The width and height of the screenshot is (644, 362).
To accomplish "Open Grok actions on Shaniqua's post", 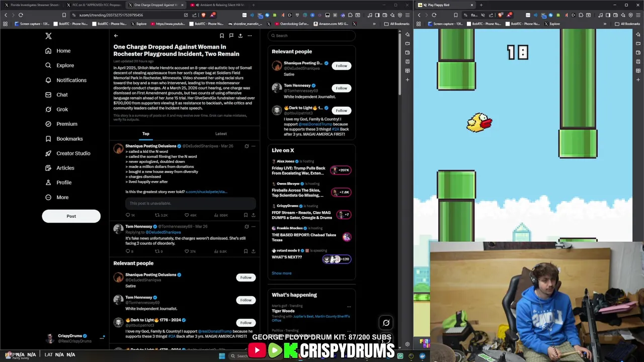I will click(247, 146).
